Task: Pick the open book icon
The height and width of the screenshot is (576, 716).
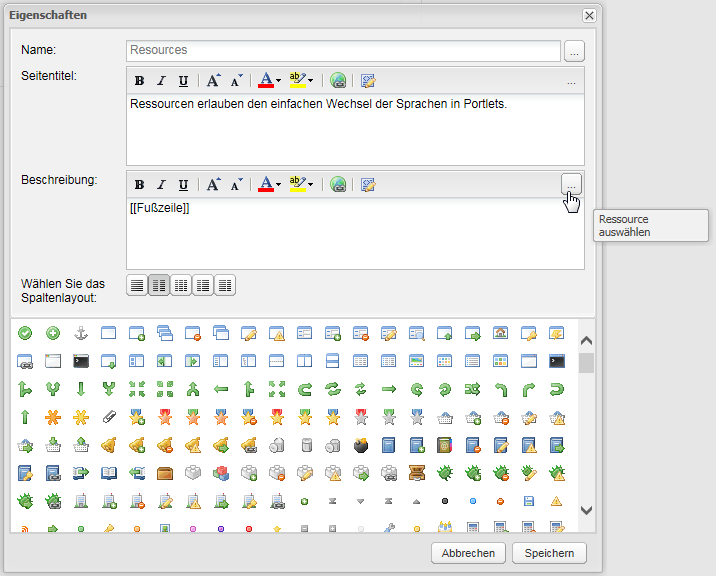Action: [x=109, y=473]
